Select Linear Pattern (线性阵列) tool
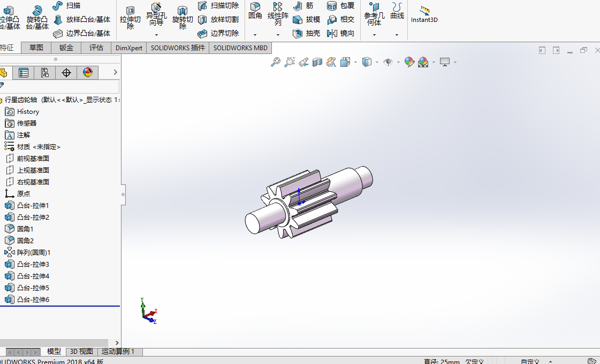 coord(278,14)
